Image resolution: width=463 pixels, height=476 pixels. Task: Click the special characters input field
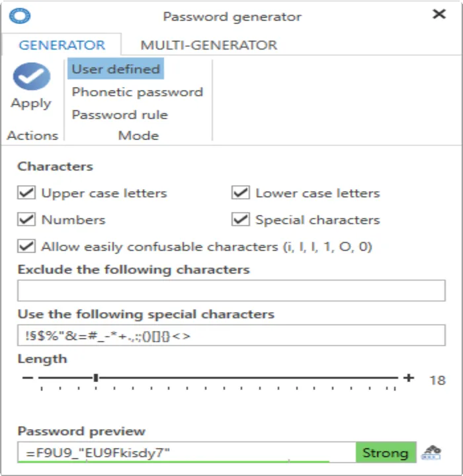coord(232,335)
